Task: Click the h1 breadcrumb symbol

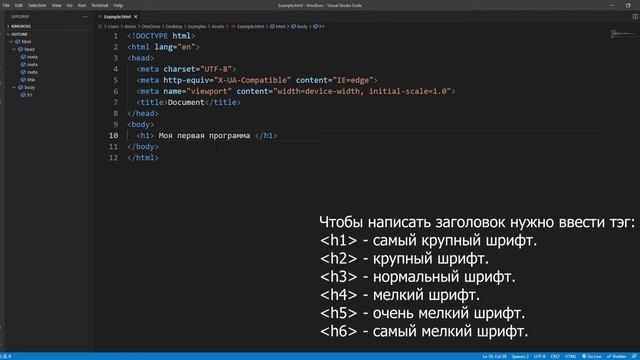Action: click(319, 27)
